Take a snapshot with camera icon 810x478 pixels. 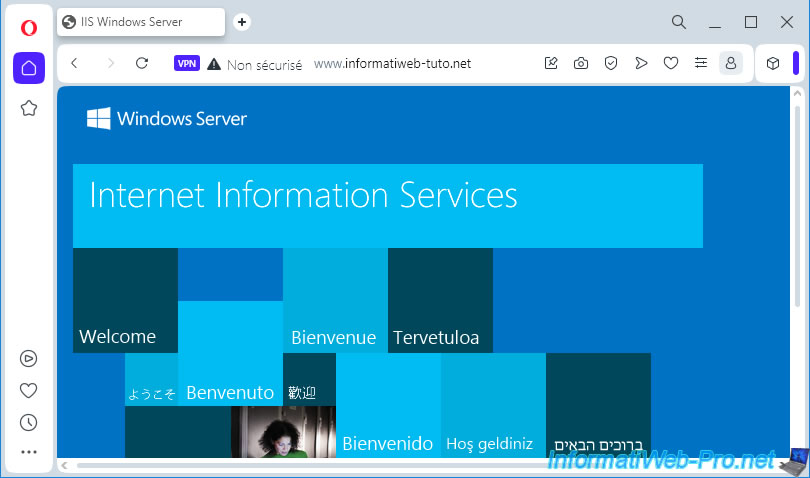pyautogui.click(x=581, y=63)
